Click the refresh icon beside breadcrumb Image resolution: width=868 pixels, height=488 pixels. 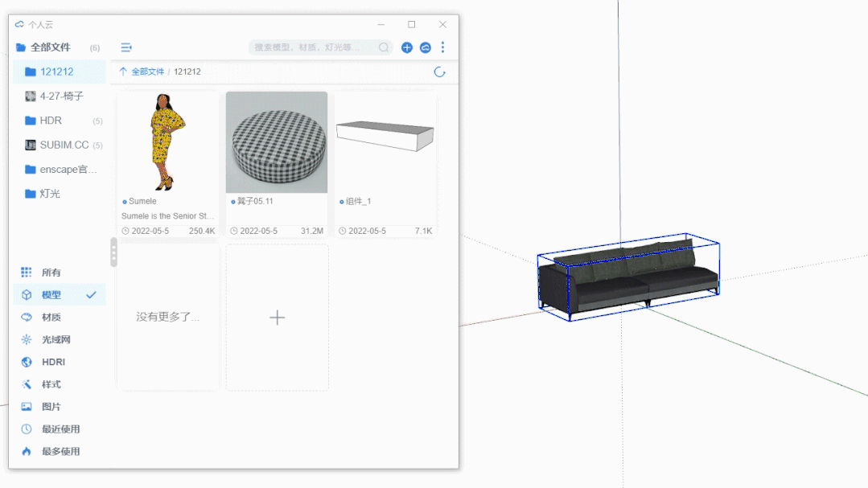coord(439,72)
